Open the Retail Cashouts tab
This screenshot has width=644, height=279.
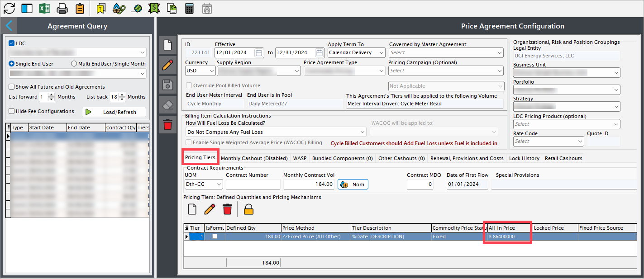tap(564, 158)
